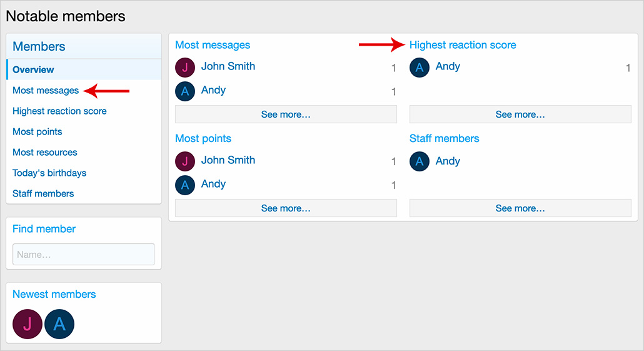Focus the Find member name field
This screenshot has height=351, width=644.
coord(84,255)
